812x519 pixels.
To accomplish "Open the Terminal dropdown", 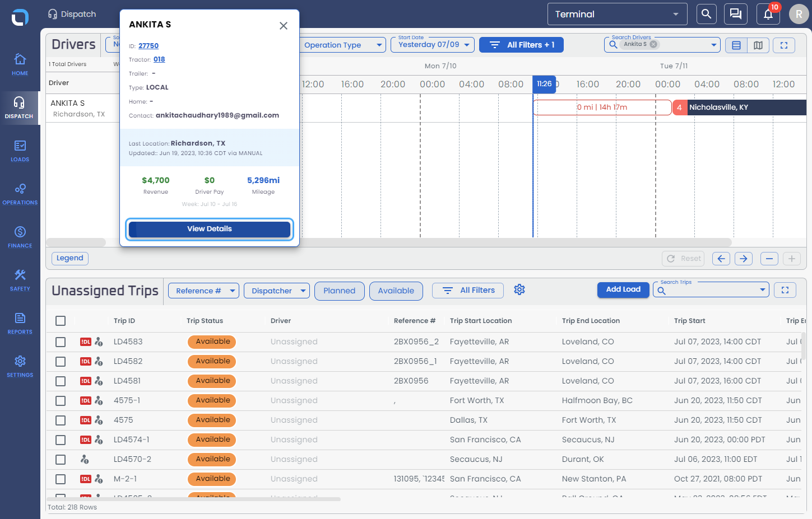I will pyautogui.click(x=618, y=14).
